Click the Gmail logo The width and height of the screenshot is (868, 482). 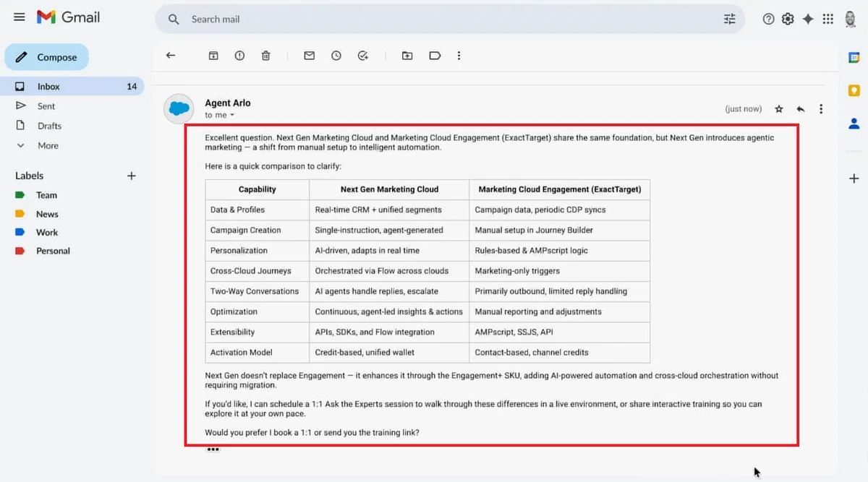(x=68, y=17)
